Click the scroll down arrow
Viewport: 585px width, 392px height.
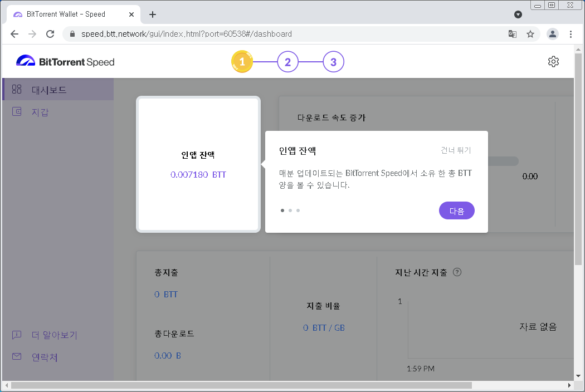click(578, 376)
